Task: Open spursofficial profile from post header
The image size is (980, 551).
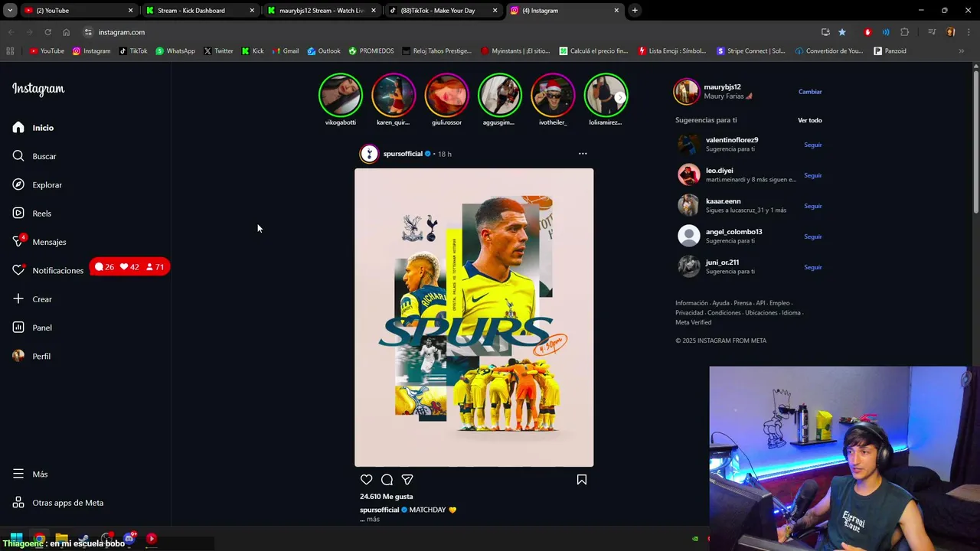Action: click(403, 154)
